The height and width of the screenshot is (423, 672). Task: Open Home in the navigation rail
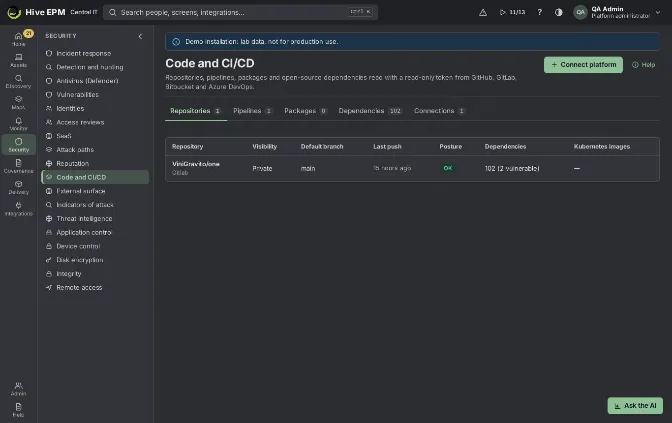tap(18, 39)
